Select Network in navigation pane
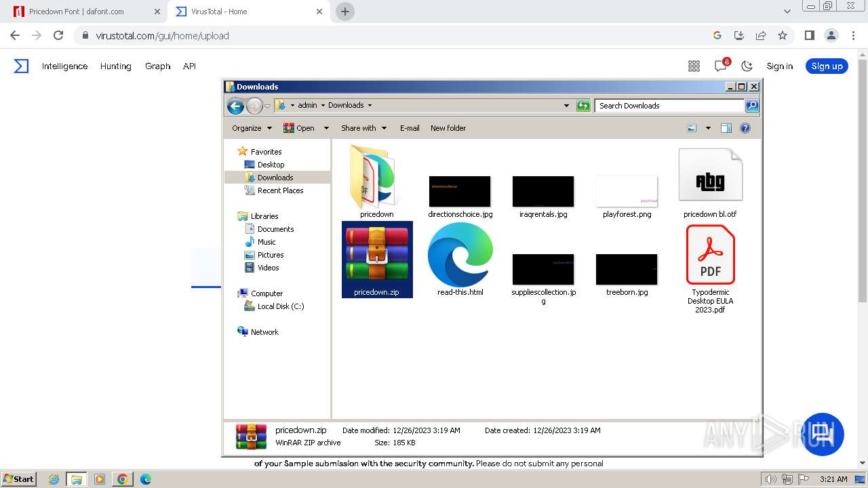 pyautogui.click(x=264, y=332)
